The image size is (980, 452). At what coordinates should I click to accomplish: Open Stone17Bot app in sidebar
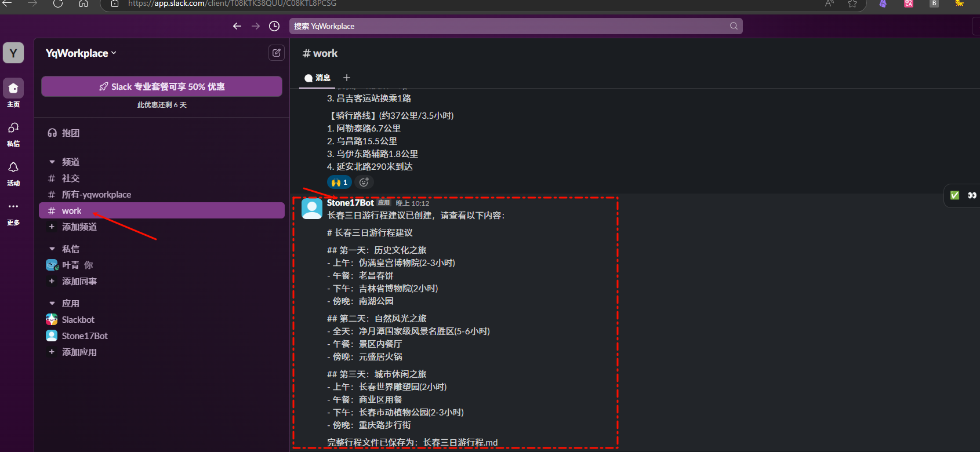[162, 336]
